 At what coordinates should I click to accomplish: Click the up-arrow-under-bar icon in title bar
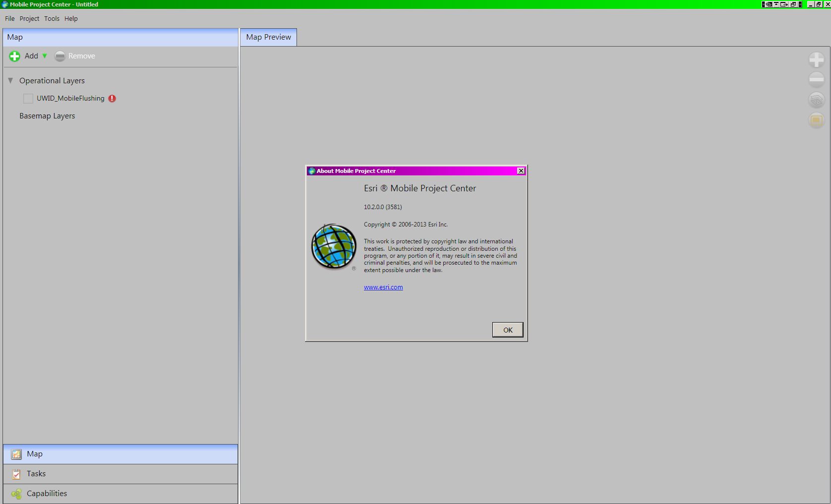tap(776, 4)
